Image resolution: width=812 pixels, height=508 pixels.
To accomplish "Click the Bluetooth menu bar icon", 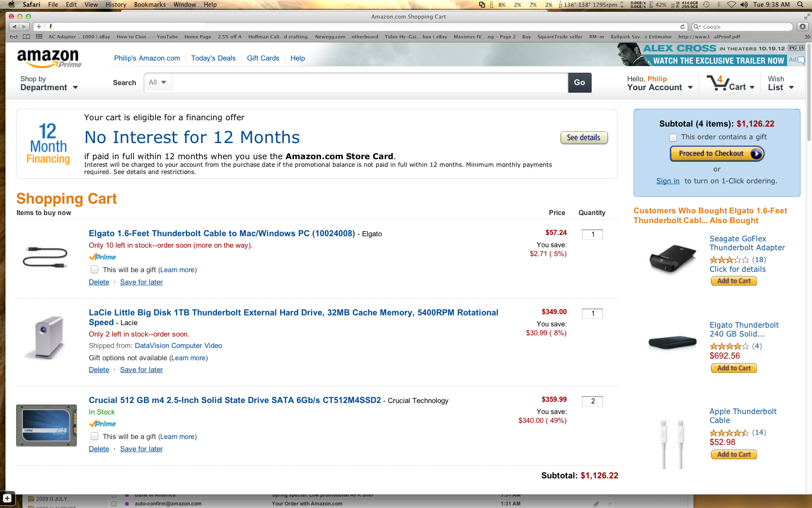I will click(x=719, y=5).
